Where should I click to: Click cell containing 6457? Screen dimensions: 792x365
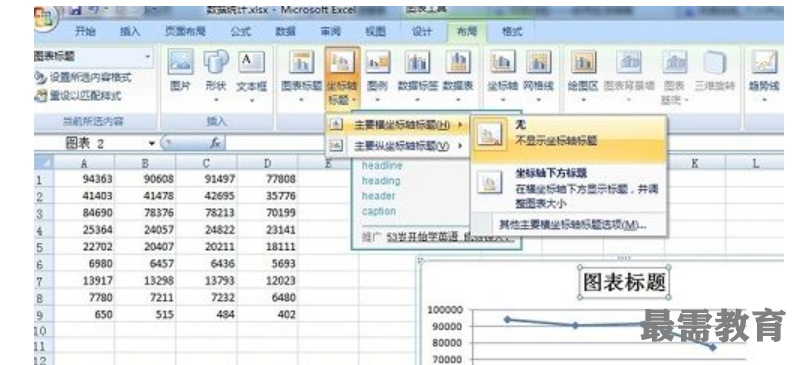tap(145, 264)
